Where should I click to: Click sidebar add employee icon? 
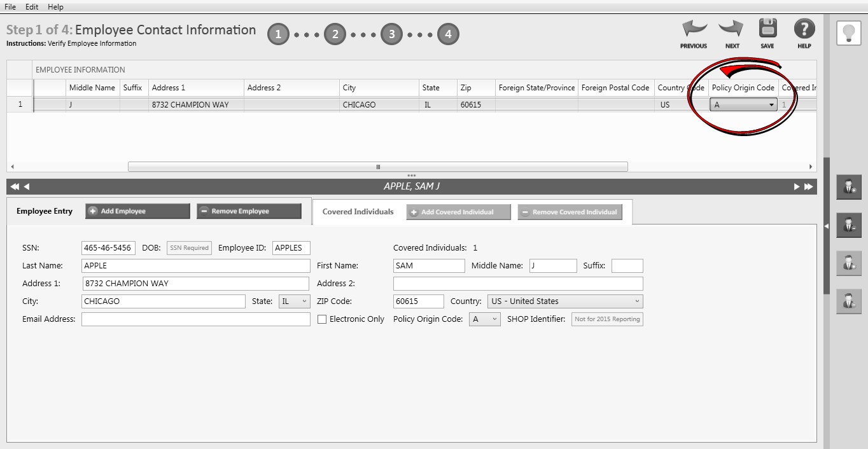tap(848, 188)
